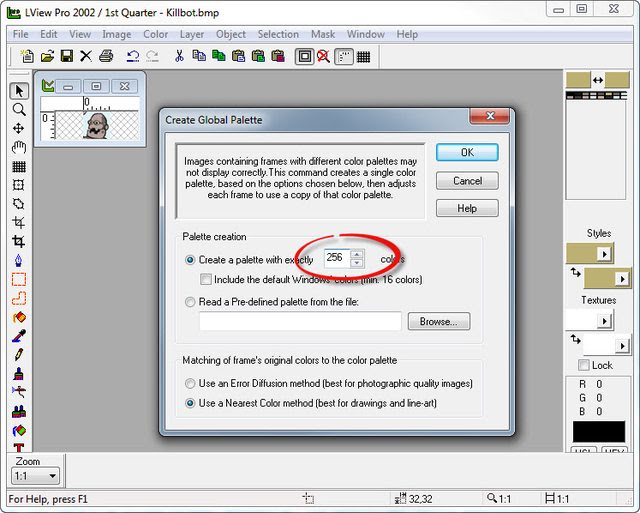Open the Color menu
Screen dimensions: 640x513
point(156,34)
